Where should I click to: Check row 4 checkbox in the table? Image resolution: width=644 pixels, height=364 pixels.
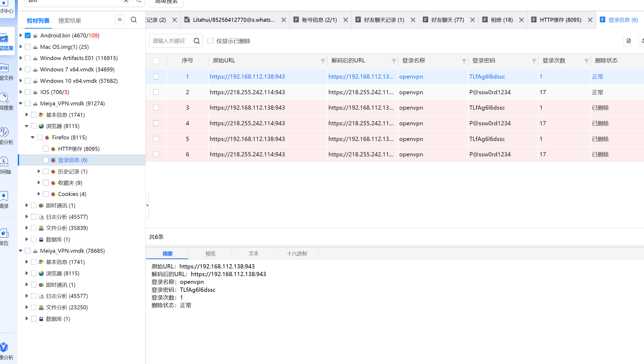[x=156, y=123]
